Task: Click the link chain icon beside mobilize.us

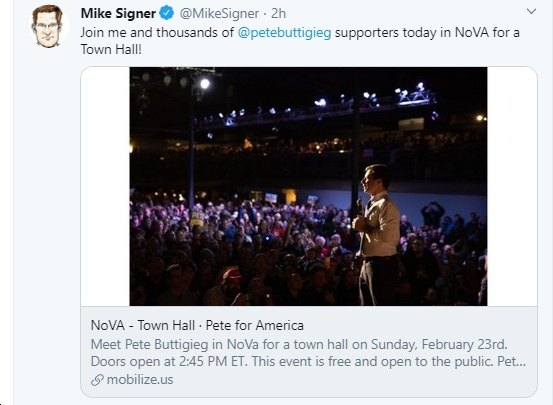Action: tap(97, 380)
